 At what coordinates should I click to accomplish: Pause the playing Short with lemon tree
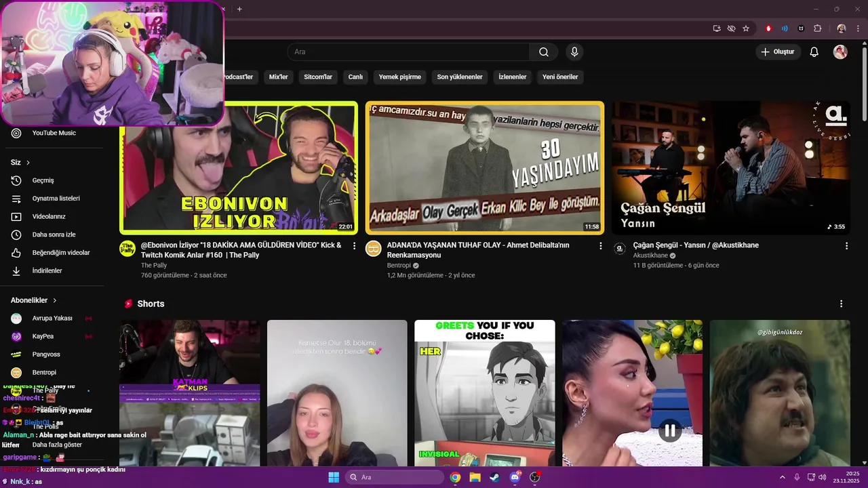pyautogui.click(x=669, y=430)
